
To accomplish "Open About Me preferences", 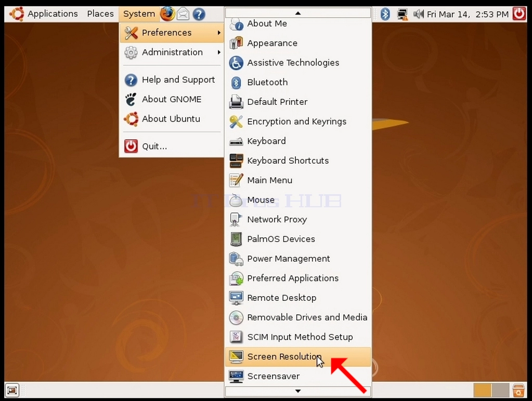I will coord(298,24).
